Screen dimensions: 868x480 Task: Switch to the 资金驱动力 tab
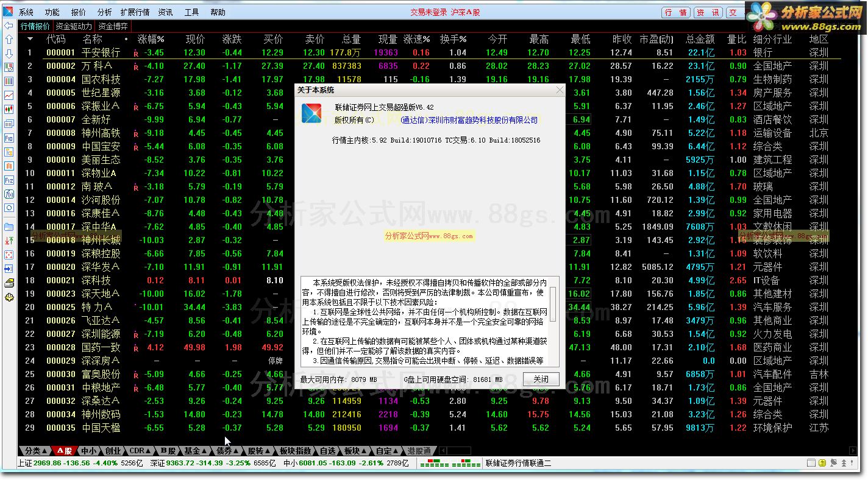click(74, 26)
